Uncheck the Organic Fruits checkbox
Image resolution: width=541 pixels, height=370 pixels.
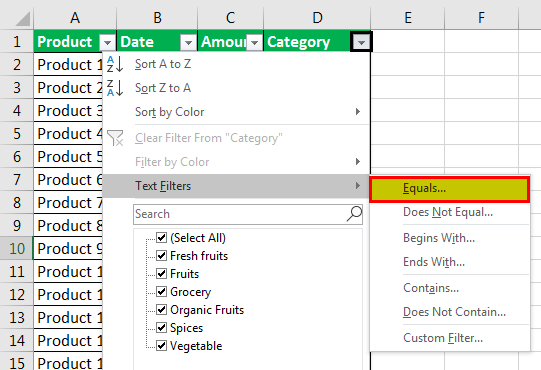161,309
